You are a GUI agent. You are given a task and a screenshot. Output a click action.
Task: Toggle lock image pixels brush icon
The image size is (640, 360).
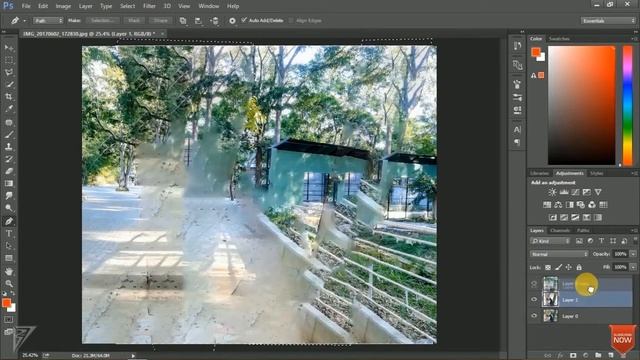(558, 267)
